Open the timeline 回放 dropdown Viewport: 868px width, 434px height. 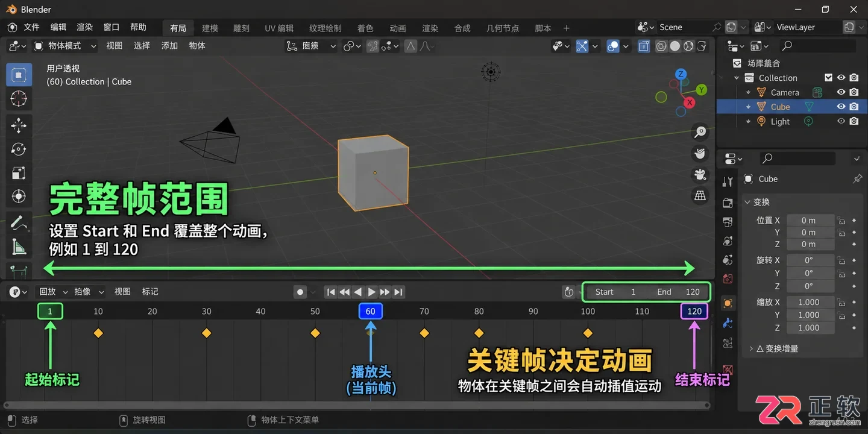(x=54, y=292)
